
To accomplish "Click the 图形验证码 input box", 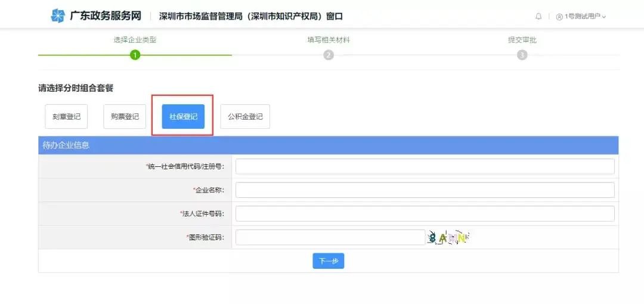I will [x=330, y=237].
